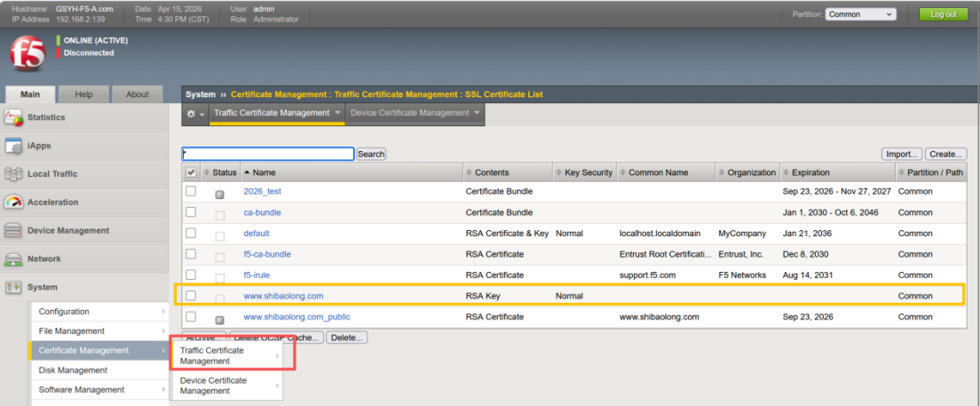Expand the Device Certificate Management tab dropdown
980x406 pixels.
coord(477,113)
